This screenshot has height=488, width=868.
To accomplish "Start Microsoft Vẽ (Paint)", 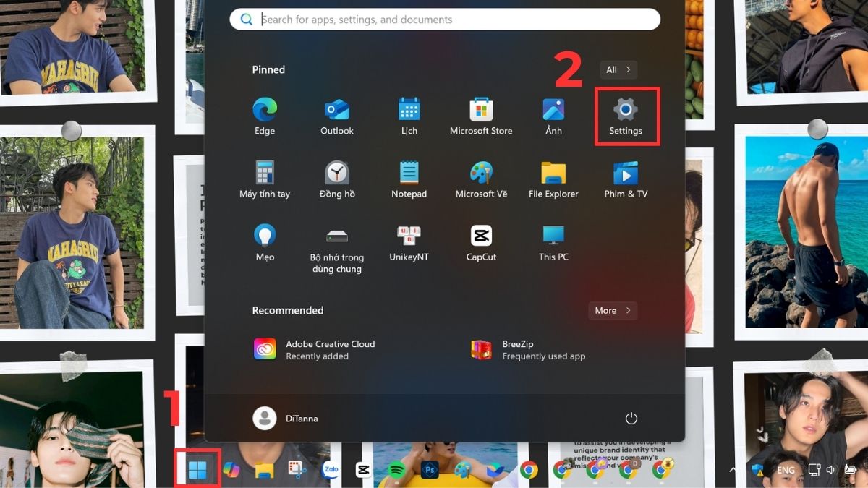I will pyautogui.click(x=481, y=176).
